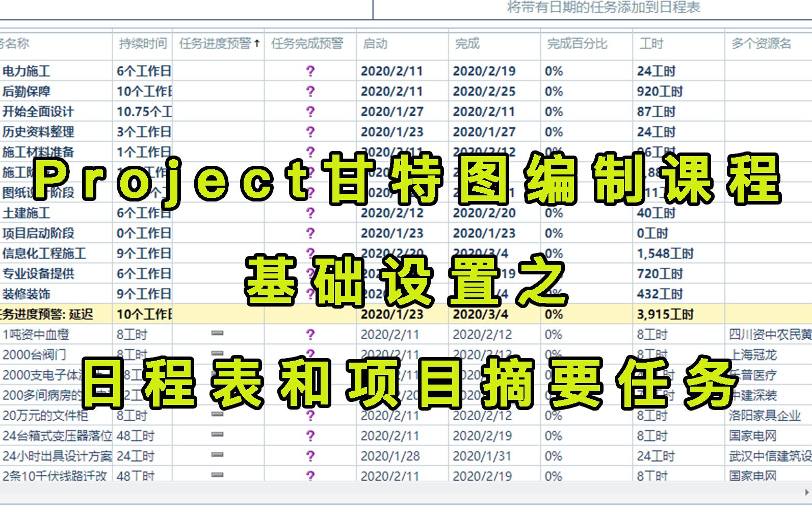This screenshot has width=812, height=508.
Task: Click start date 2020/1/28 in 24小时出具设计方案 row
Action: click(x=390, y=456)
